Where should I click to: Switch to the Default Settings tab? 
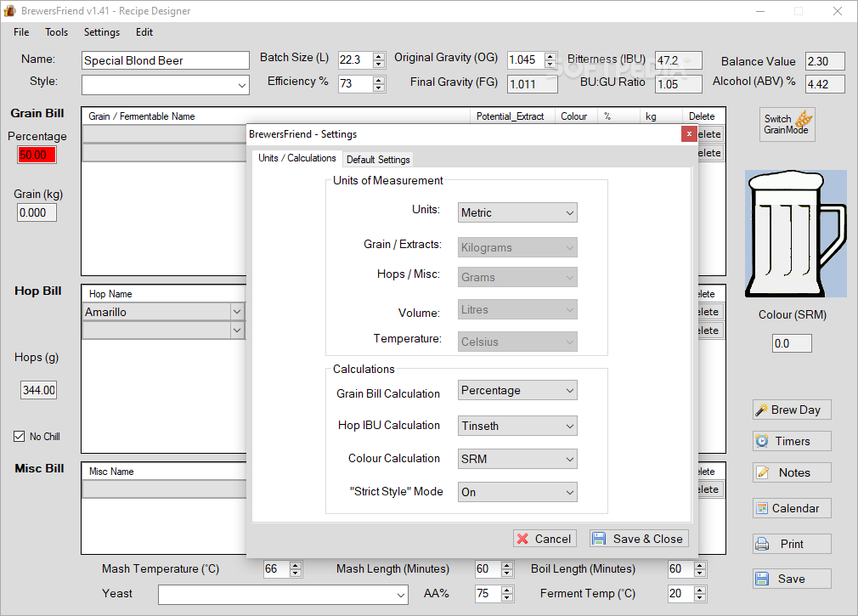tap(378, 159)
